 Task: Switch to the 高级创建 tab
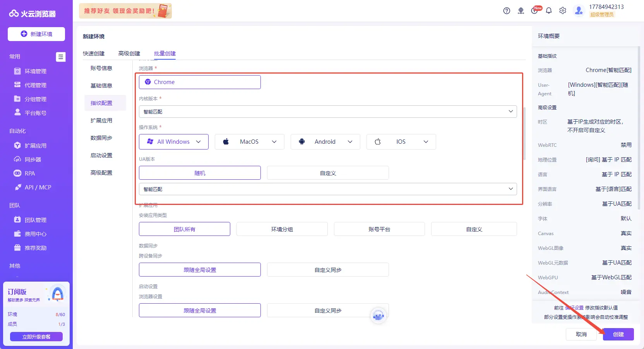(129, 53)
